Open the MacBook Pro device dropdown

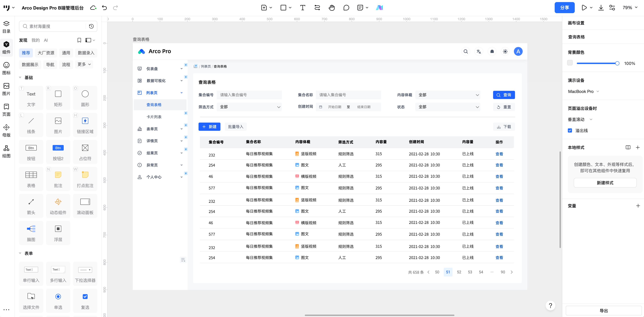[x=584, y=91]
